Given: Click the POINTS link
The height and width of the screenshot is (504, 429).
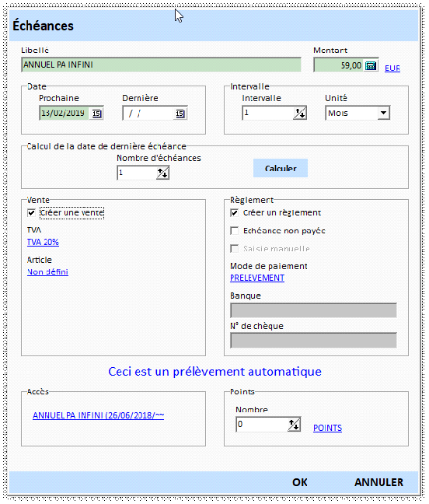Looking at the screenshot, I should (327, 428).
